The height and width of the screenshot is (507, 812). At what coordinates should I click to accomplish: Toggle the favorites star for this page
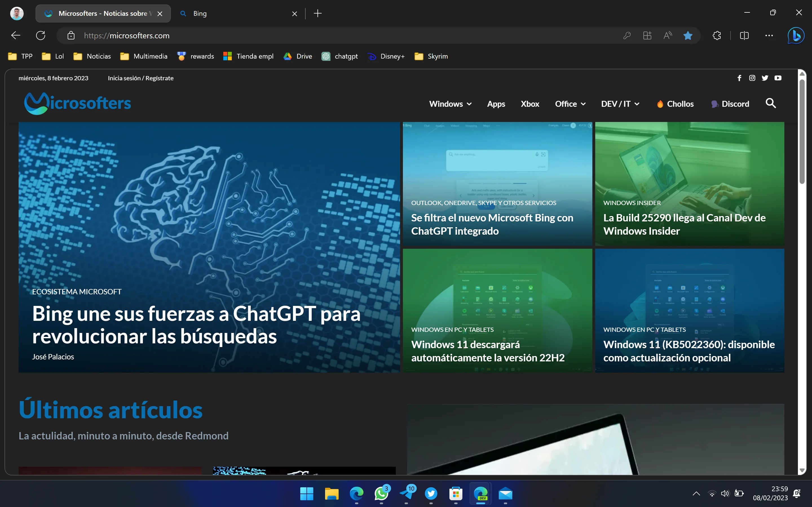pos(688,35)
